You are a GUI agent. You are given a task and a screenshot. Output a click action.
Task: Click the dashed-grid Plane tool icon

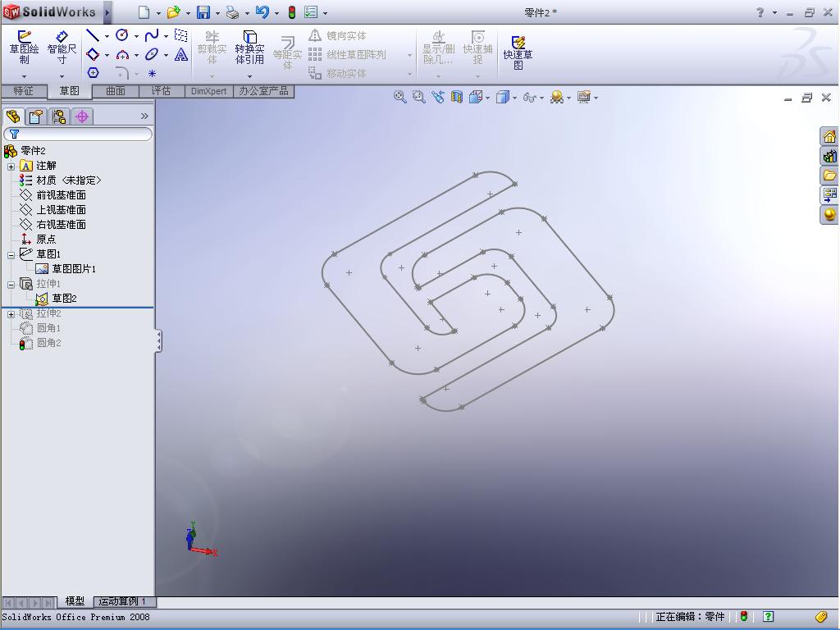[181, 35]
